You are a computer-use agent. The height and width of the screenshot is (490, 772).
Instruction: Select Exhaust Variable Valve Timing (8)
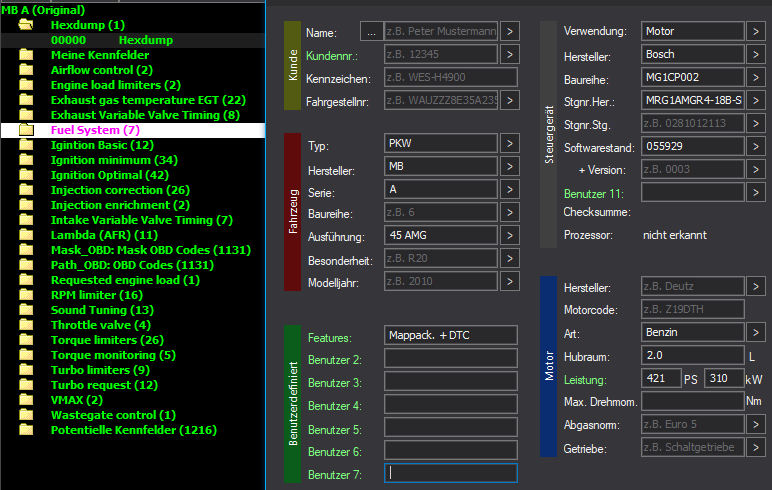tap(145, 115)
